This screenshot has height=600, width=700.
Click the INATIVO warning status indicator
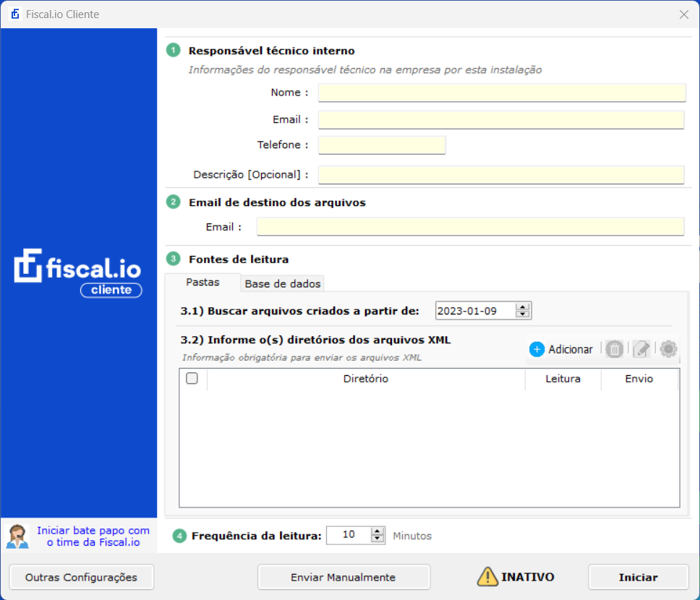(516, 577)
